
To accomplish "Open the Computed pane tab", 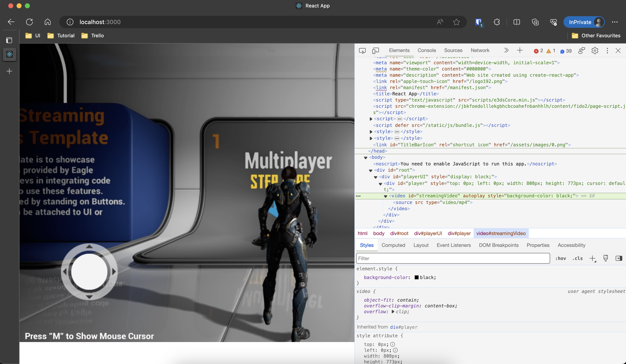I will [x=393, y=245].
